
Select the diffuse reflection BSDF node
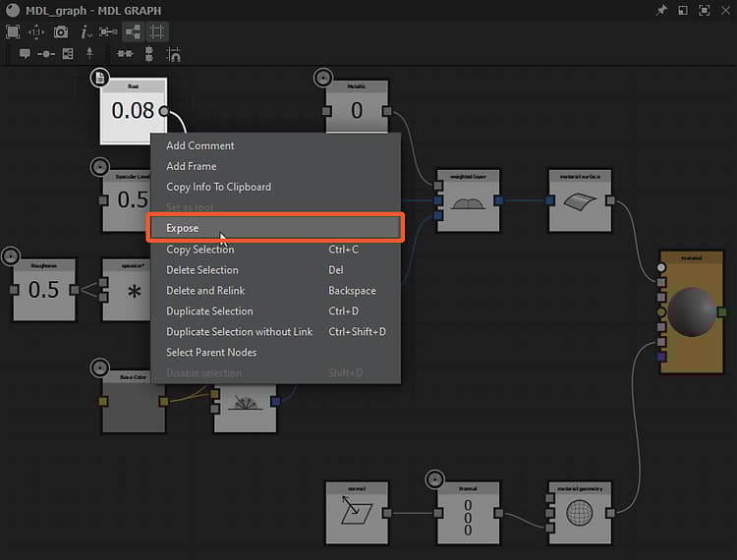click(245, 408)
